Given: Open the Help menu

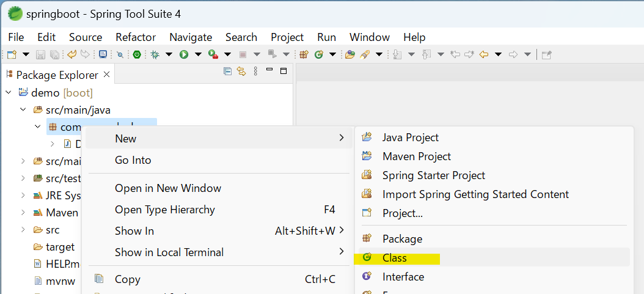Looking at the screenshot, I should pyautogui.click(x=414, y=37).
